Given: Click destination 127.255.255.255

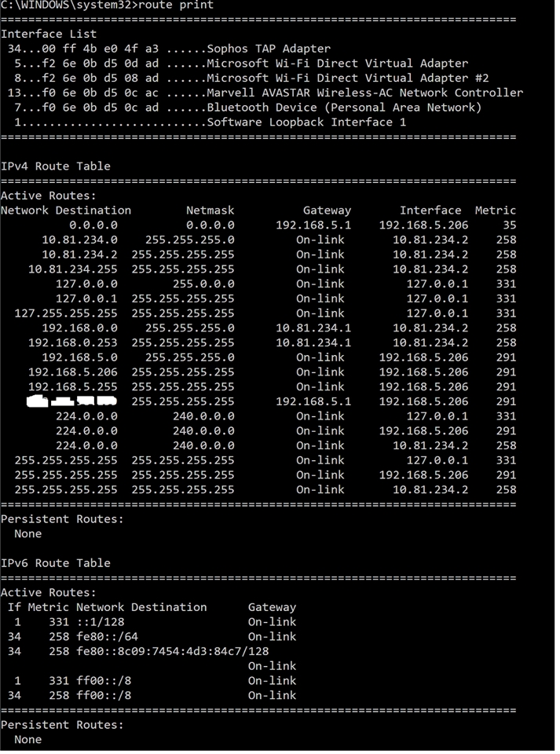Looking at the screenshot, I should tap(66, 313).
